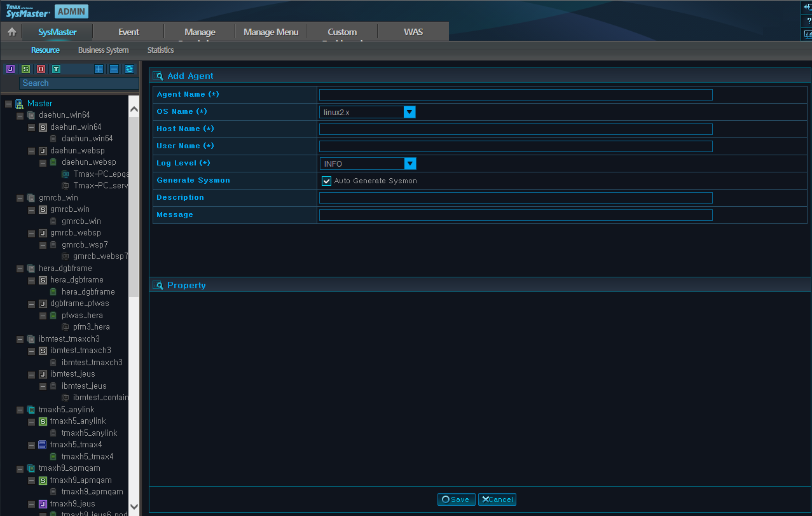812x516 pixels.
Task: Select the Tmax-PC_serv tree item
Action: 100,186
